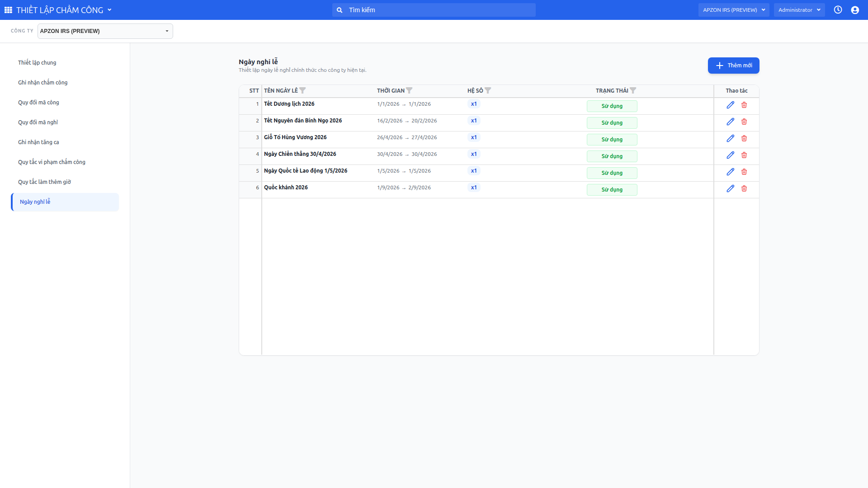The image size is (868, 488).
Task: Select the Tết Nguyên đán Bính Ngọ 2026 name
Action: click(x=303, y=121)
